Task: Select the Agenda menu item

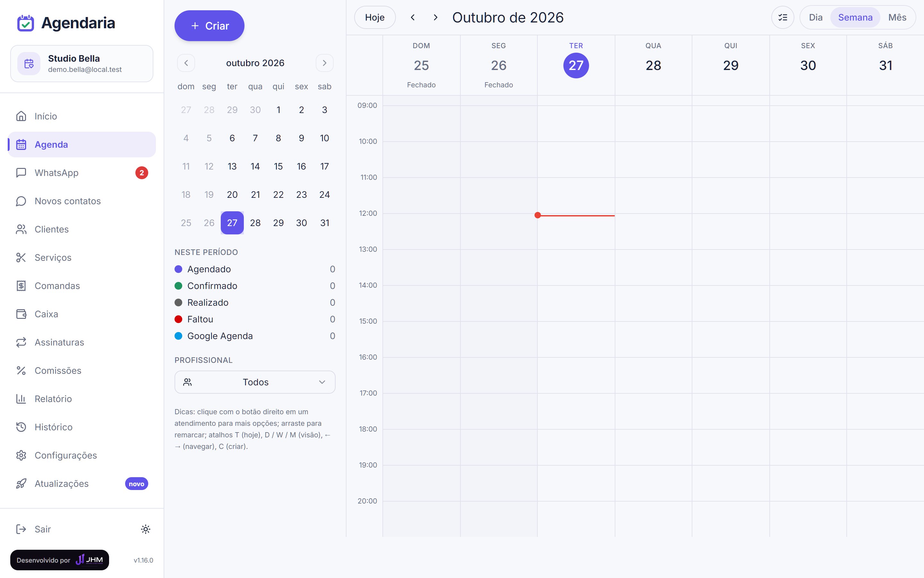Action: click(82, 144)
